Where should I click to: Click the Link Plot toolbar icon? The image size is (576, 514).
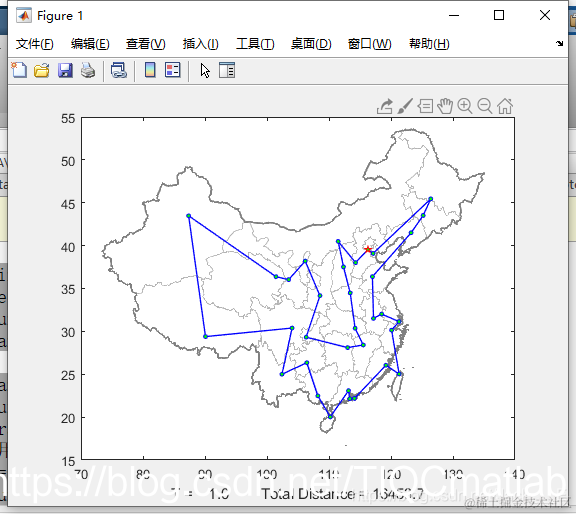click(x=119, y=70)
